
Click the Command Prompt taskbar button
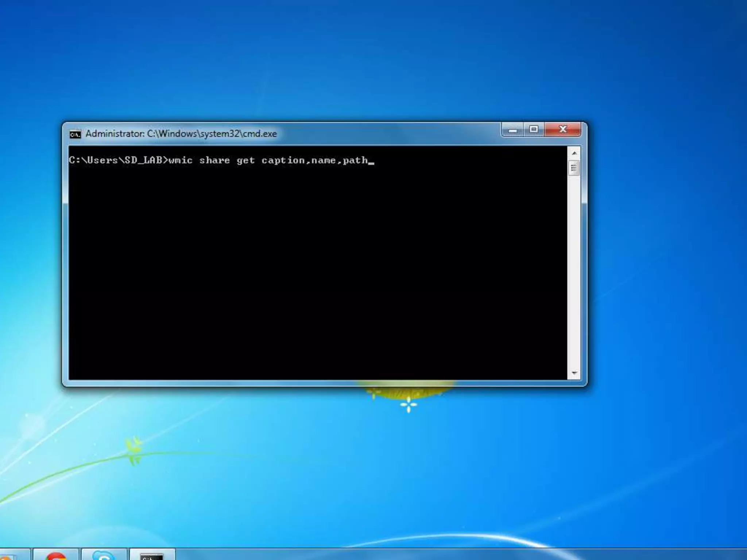pyautogui.click(x=152, y=554)
